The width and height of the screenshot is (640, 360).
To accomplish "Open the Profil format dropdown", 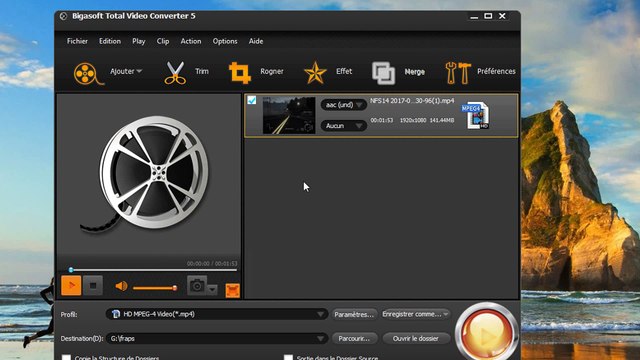I will [217, 314].
